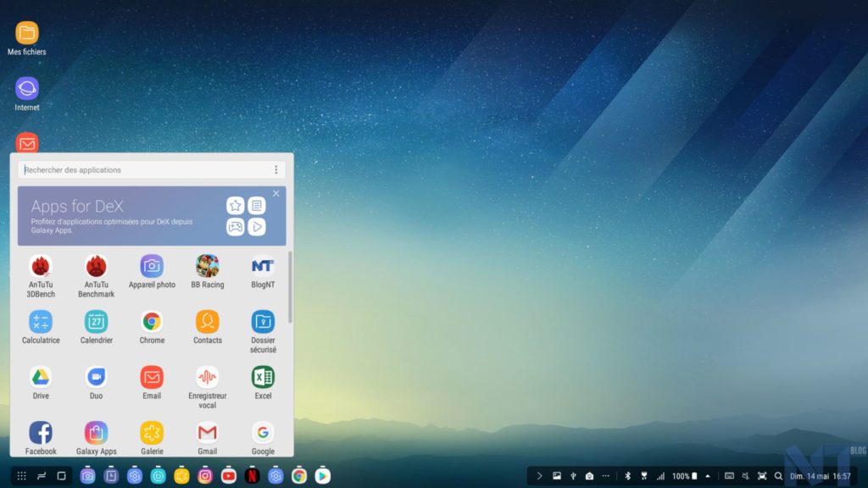Open Galerie in the app drawer
Image resolution: width=868 pixels, height=488 pixels.
click(152, 438)
